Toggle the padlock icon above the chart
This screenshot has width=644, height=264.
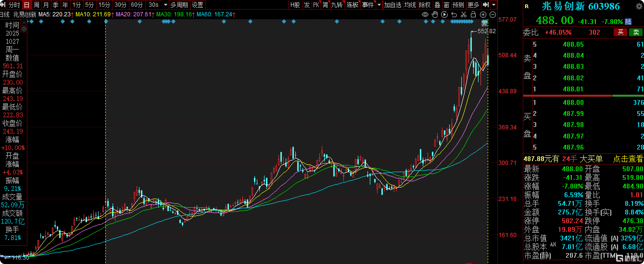click(x=473, y=14)
